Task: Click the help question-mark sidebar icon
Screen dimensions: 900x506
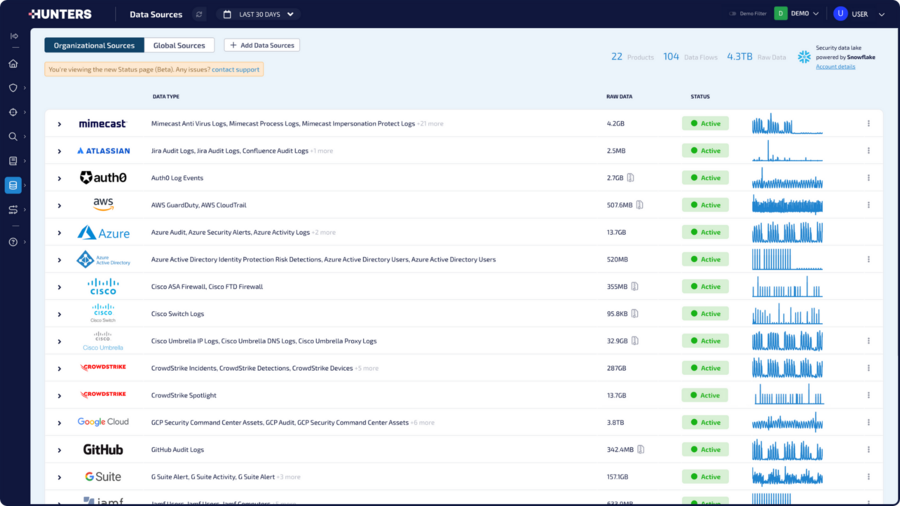Action: [13, 242]
